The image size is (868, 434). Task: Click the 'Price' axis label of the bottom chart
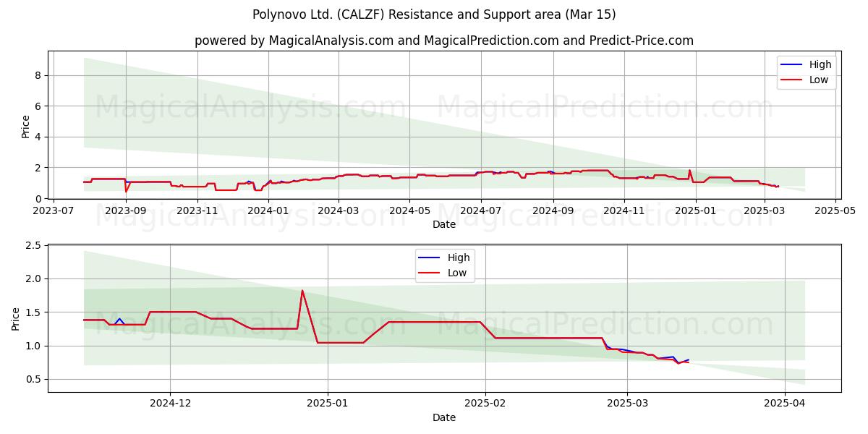click(x=16, y=319)
